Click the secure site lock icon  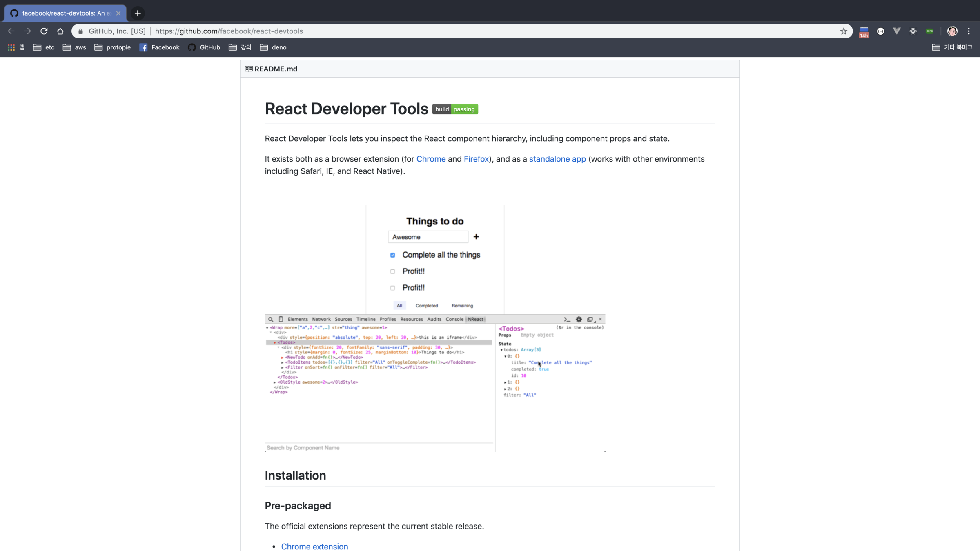(81, 31)
